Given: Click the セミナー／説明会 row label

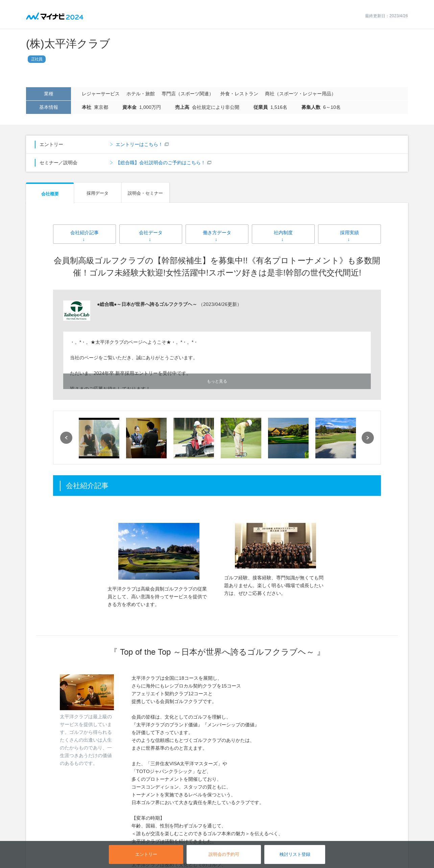Looking at the screenshot, I should point(58,163).
